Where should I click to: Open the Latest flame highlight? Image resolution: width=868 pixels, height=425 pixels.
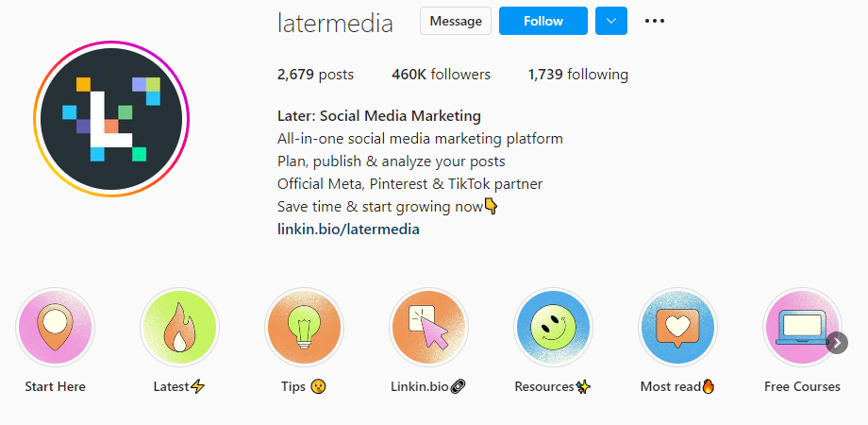point(179,327)
